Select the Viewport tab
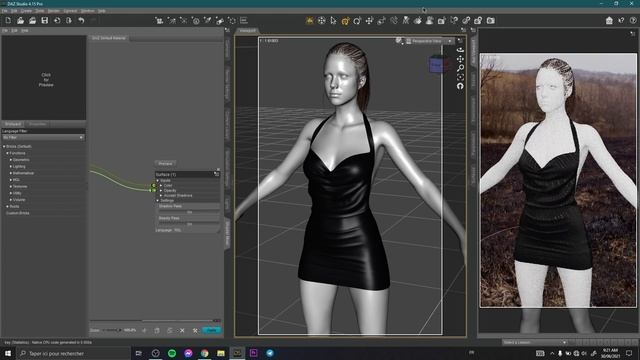This screenshot has height=360, width=640. tap(247, 31)
